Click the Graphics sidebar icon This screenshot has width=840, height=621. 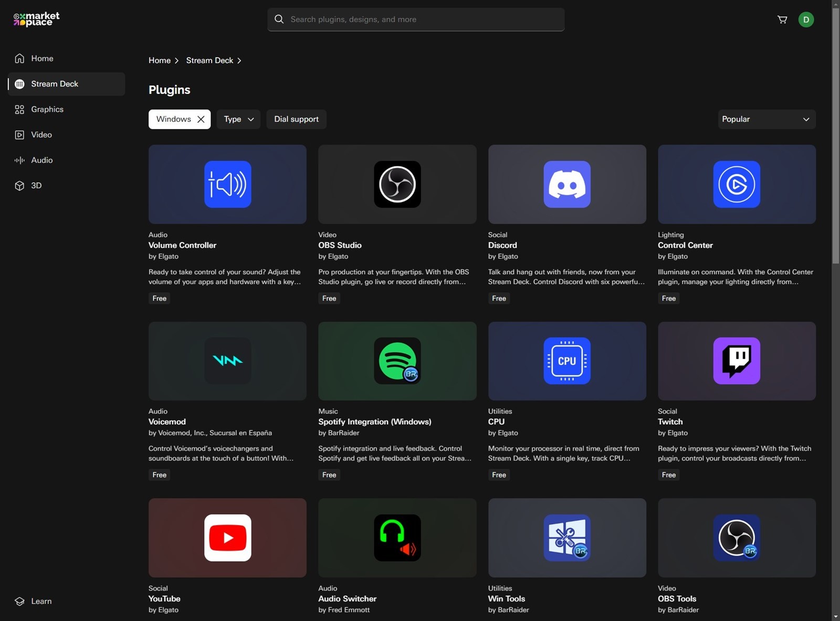19,109
